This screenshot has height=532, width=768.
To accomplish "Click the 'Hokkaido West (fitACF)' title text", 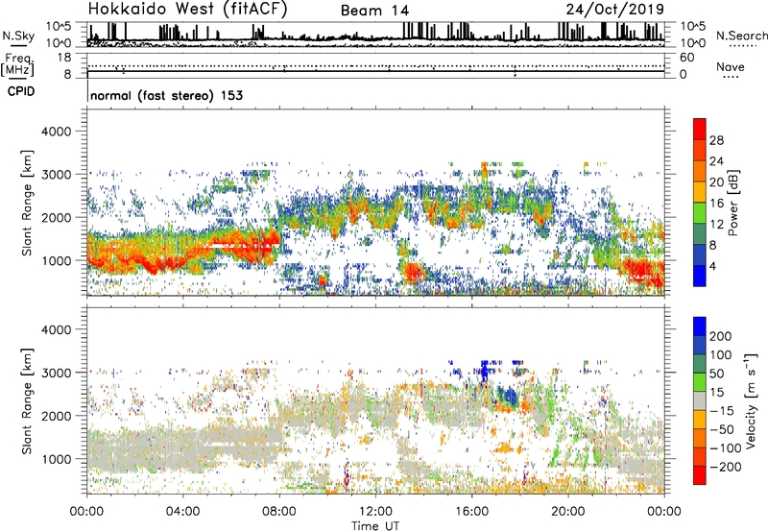I will 187,10.
